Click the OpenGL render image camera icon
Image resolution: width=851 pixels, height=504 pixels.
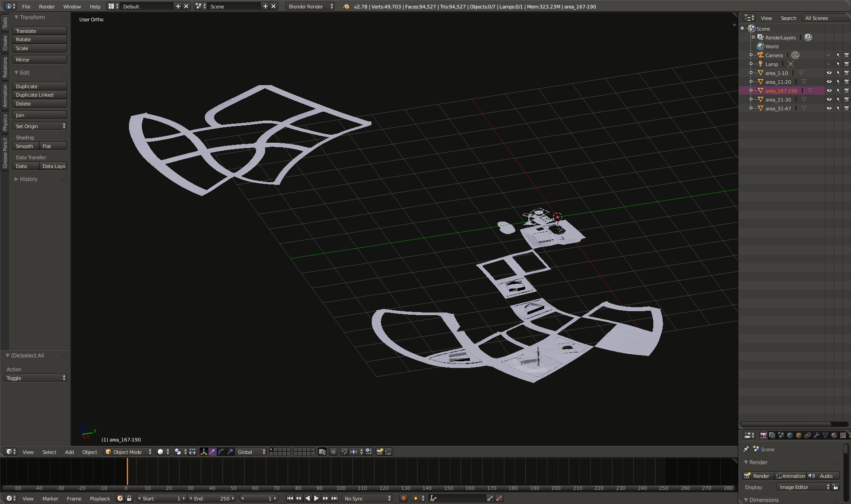tap(379, 452)
